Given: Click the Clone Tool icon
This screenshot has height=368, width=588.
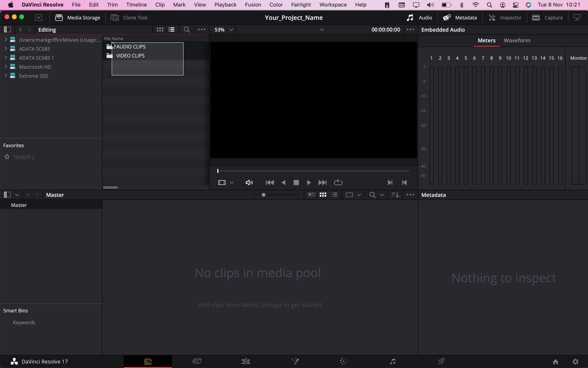Looking at the screenshot, I should [115, 18].
